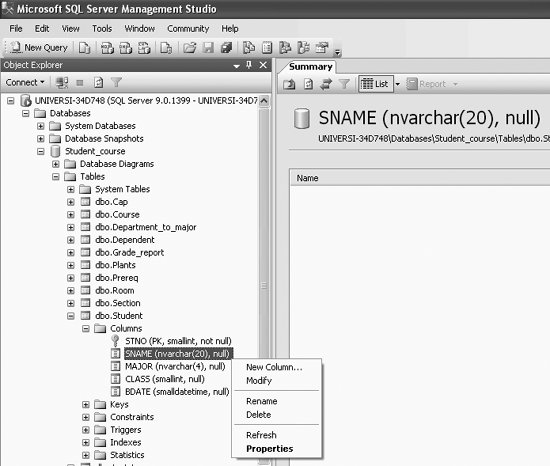550x466 pixels.
Task: Choose Rename in the context menu
Action: pyautogui.click(x=262, y=401)
